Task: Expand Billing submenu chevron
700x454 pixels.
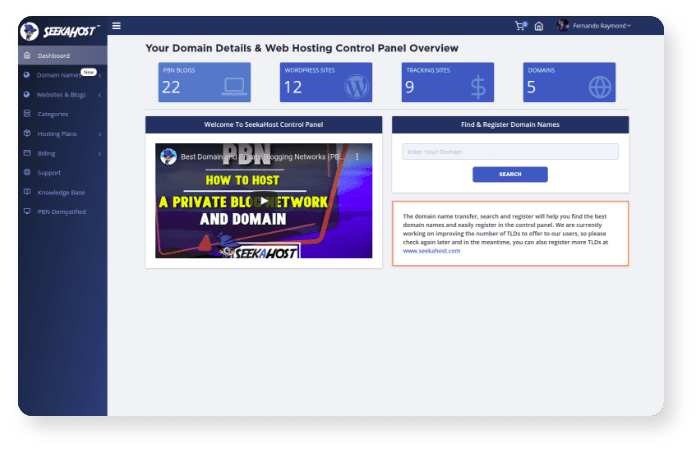Action: [x=100, y=154]
